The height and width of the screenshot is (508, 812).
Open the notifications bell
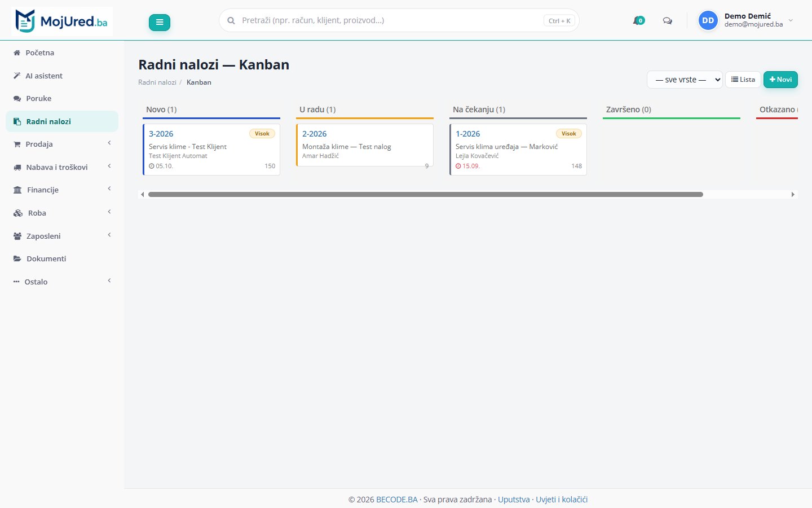(x=638, y=20)
